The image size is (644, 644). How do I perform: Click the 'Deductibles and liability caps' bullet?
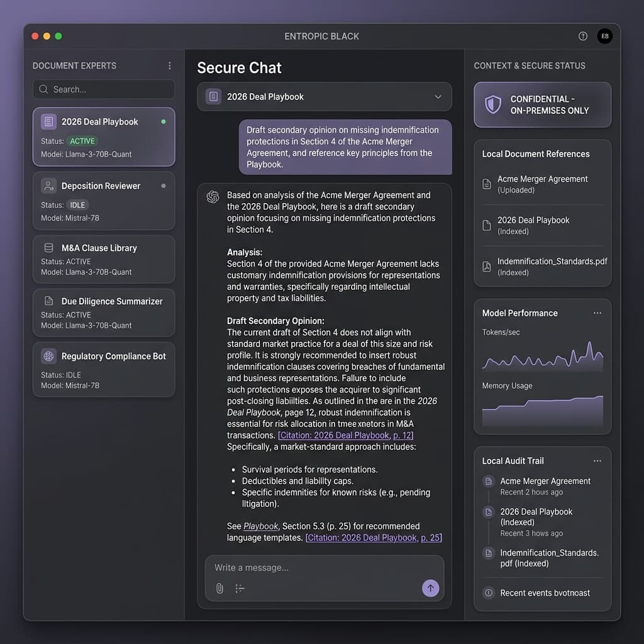click(297, 481)
